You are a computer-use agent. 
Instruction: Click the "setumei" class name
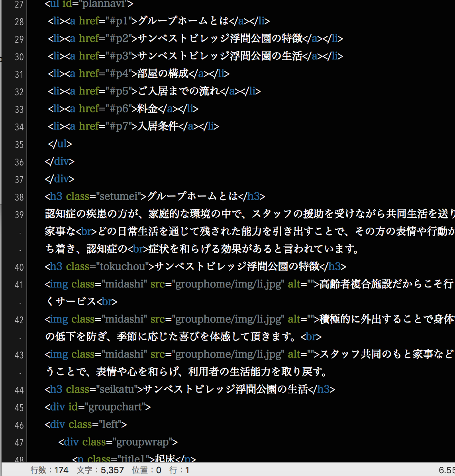click(x=118, y=196)
